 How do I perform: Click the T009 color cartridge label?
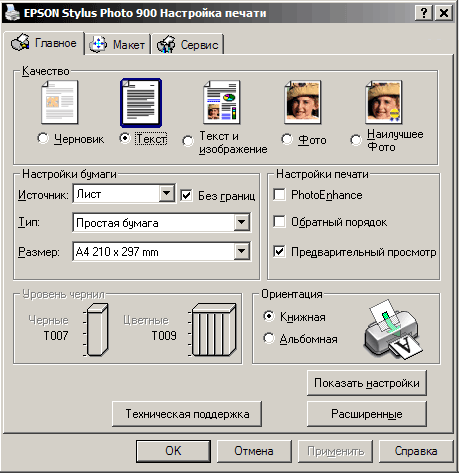(x=164, y=336)
